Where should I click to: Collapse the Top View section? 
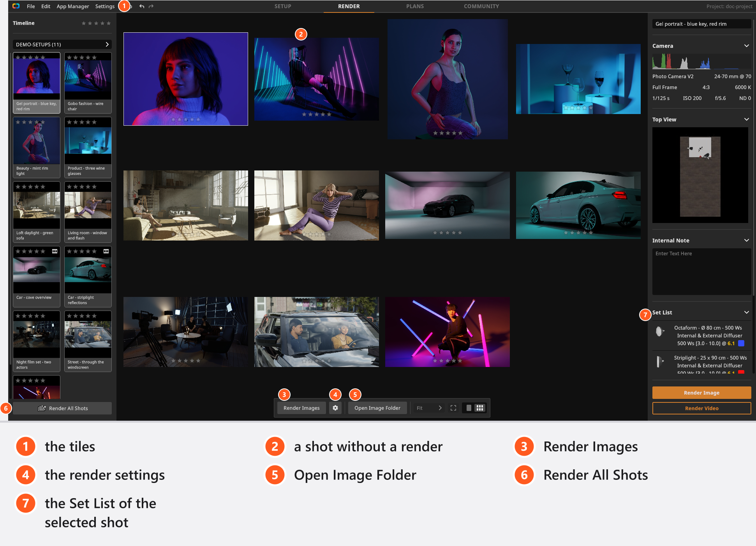click(746, 119)
